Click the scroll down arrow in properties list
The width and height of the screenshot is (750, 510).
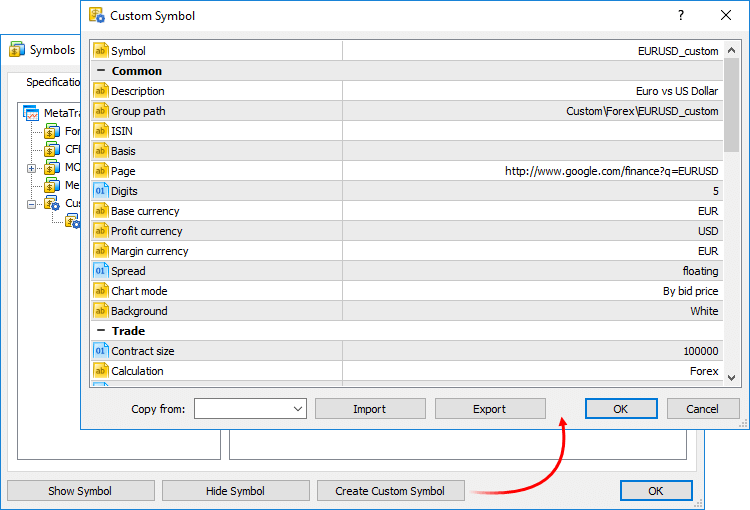(731, 377)
